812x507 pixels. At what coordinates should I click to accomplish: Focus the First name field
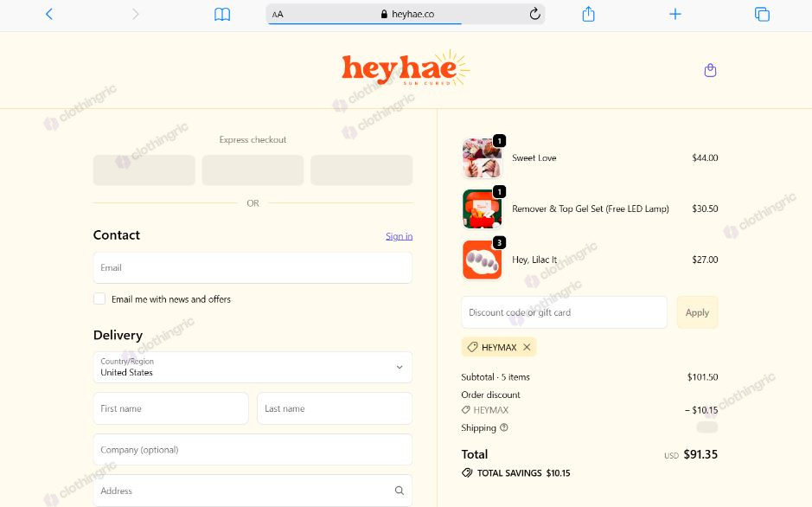(x=171, y=408)
